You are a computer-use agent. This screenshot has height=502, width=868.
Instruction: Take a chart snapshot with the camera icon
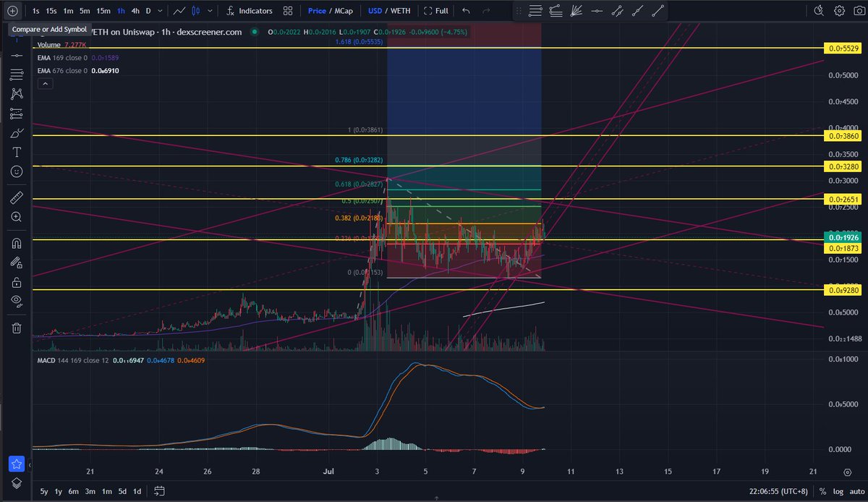859,12
